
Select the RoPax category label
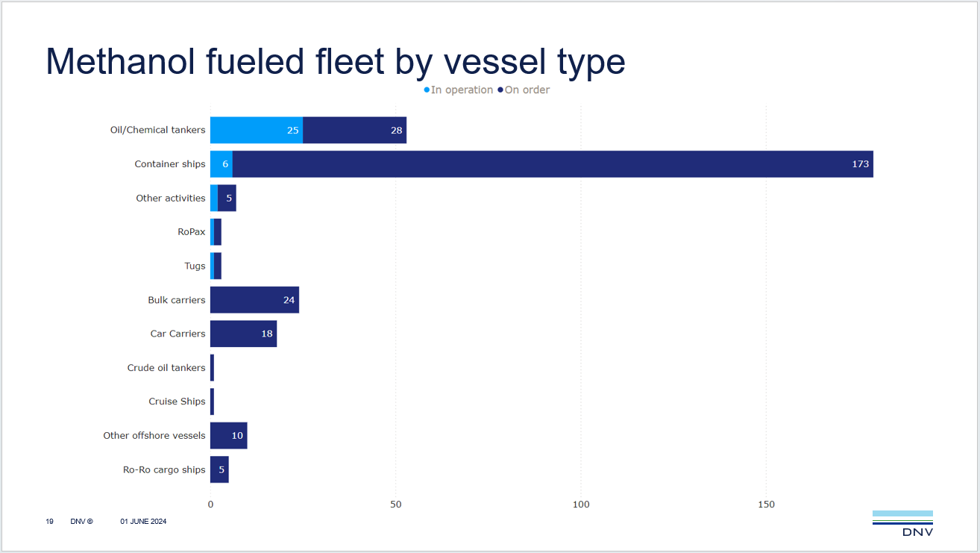click(191, 232)
